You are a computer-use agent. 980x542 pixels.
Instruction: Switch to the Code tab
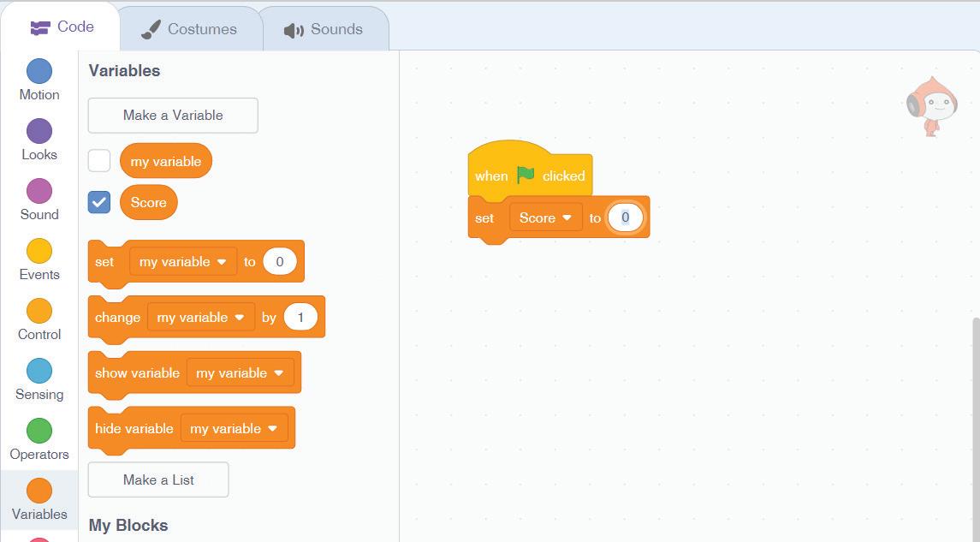[62, 27]
